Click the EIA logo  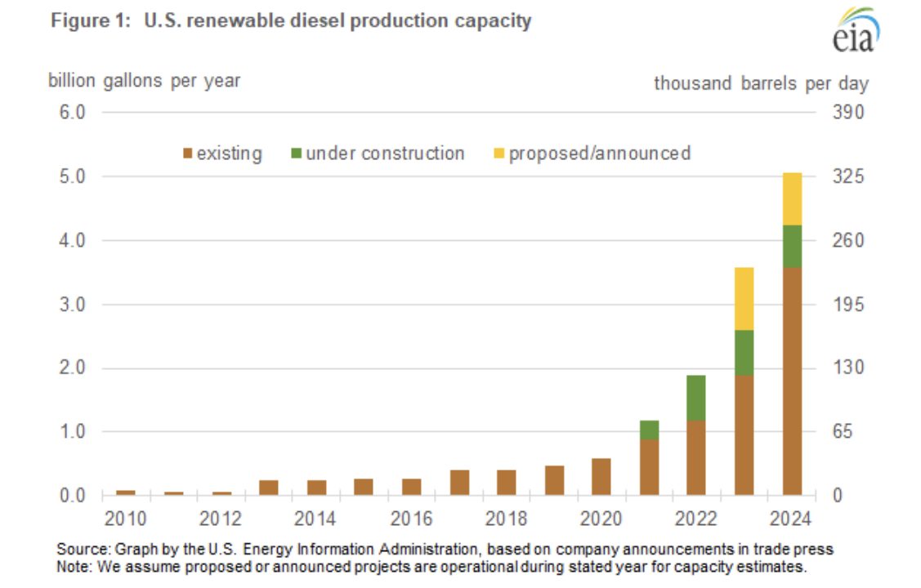pos(856,31)
